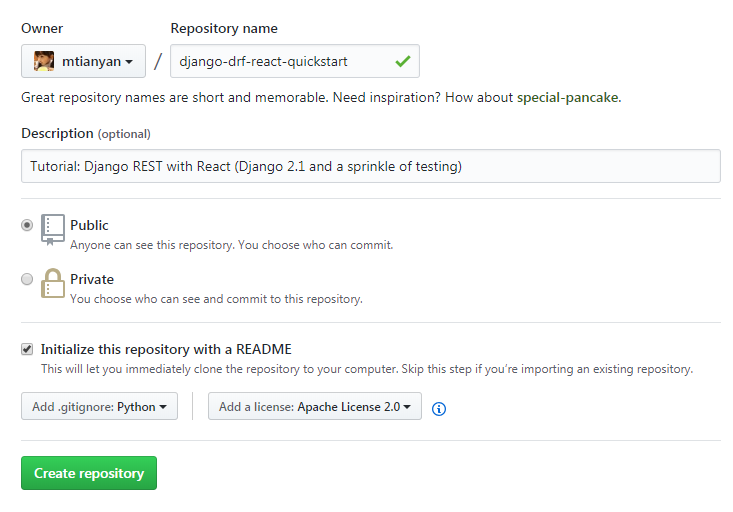Image resolution: width=733 pixels, height=512 pixels.
Task: Open the Owner mtianyan dropdown
Action: pos(83,62)
